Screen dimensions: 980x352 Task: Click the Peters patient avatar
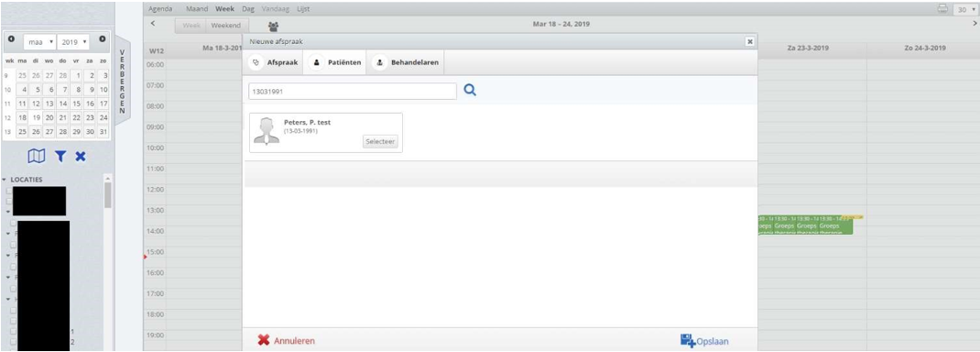click(x=267, y=131)
